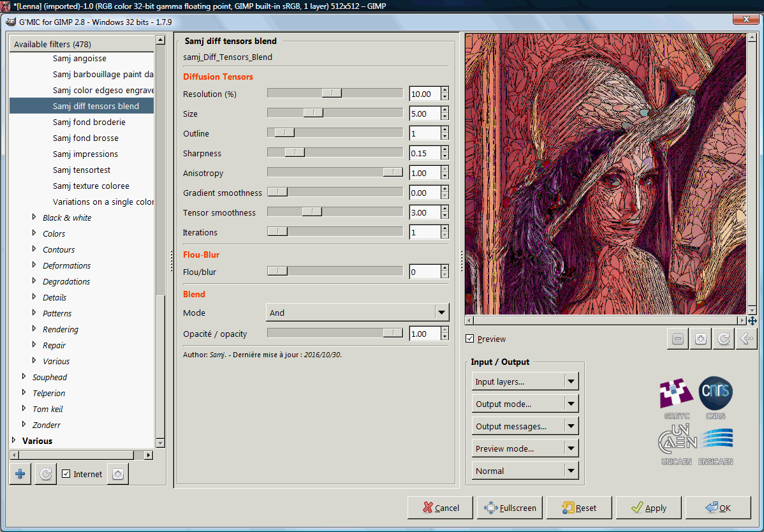
Task: Click the small plus icon beside Internet
Action: point(117,474)
